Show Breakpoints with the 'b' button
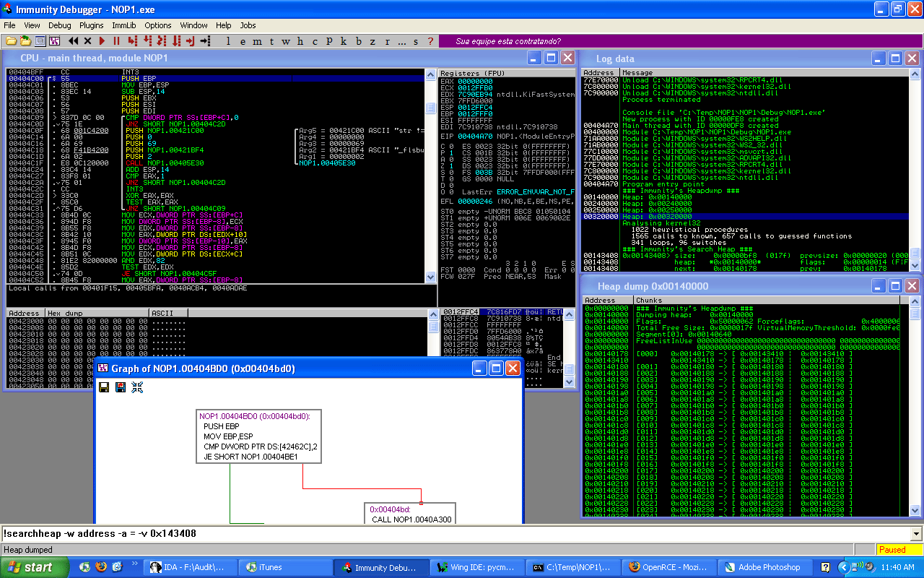Viewport: 924px width, 578px height. tap(358, 41)
